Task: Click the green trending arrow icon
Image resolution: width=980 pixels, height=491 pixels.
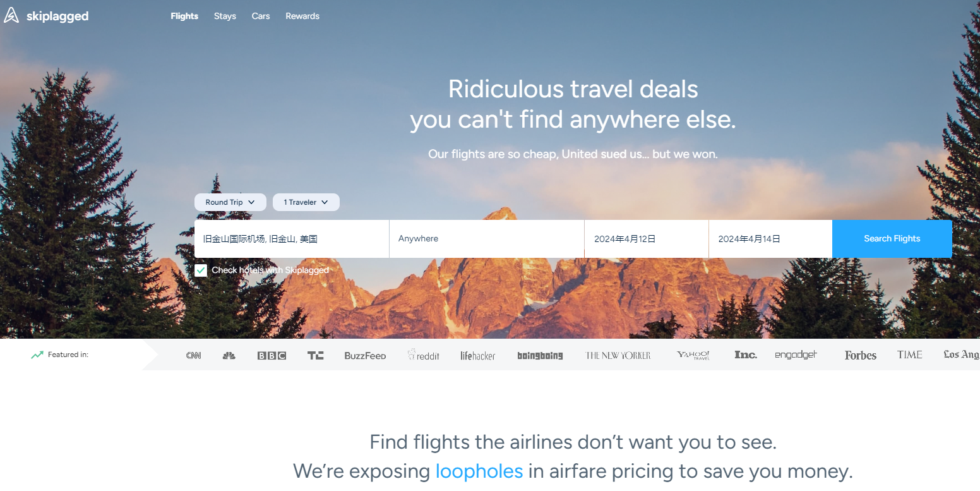Action: 37,355
